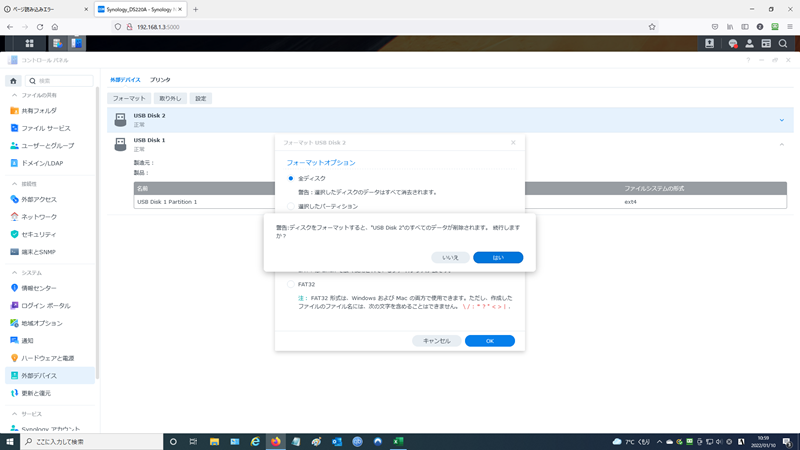Open 情報センター in the sidebar

coord(50,288)
